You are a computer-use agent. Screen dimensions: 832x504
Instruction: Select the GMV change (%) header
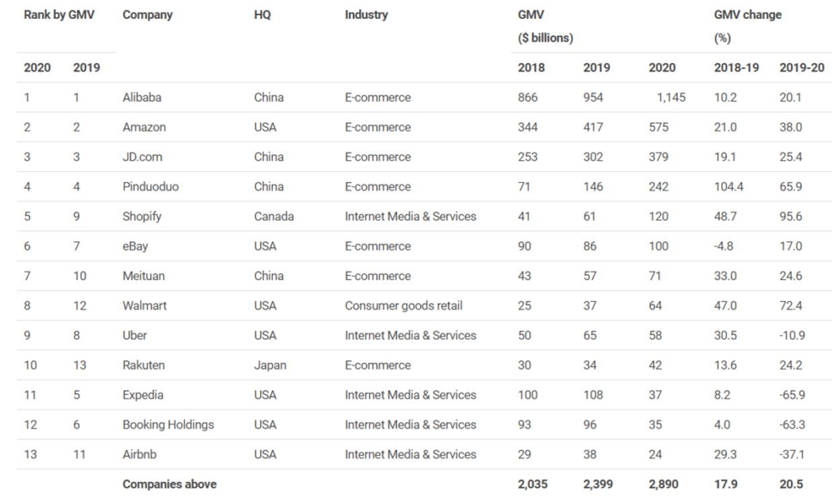pos(748,26)
